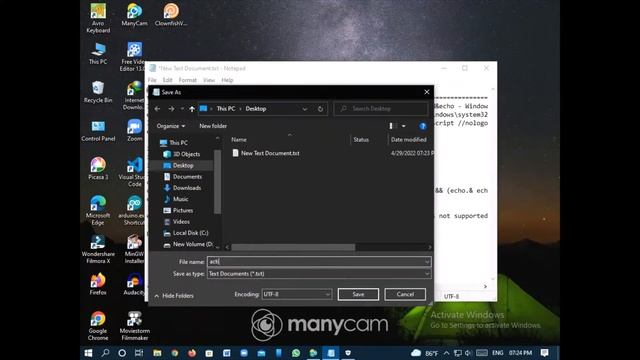Collapse folder pane with Hide Folders
Image resolution: width=640 pixels, height=360 pixels.
174,296
